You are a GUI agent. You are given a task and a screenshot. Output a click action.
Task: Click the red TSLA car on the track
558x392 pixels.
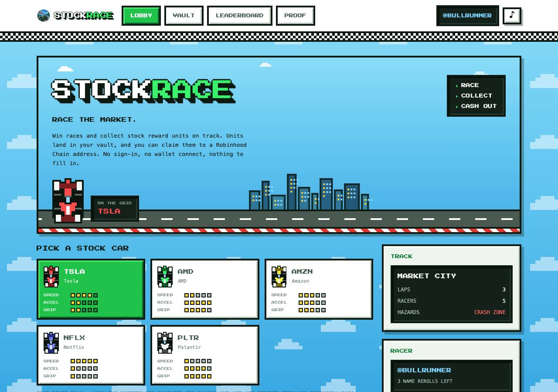pos(68,201)
